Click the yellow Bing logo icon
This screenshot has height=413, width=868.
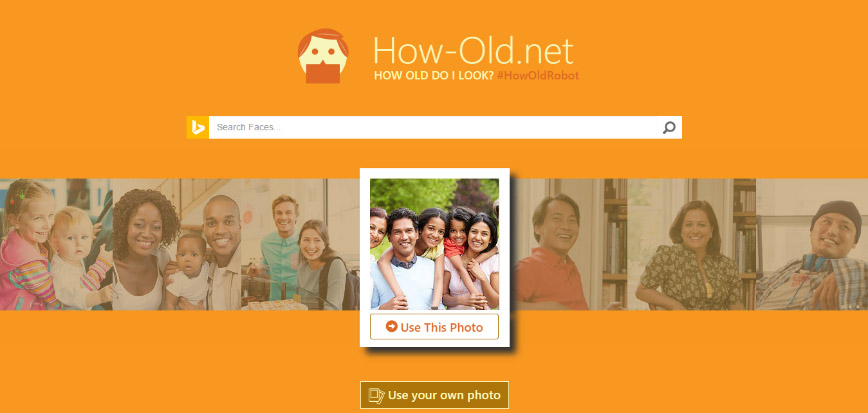coord(198,127)
